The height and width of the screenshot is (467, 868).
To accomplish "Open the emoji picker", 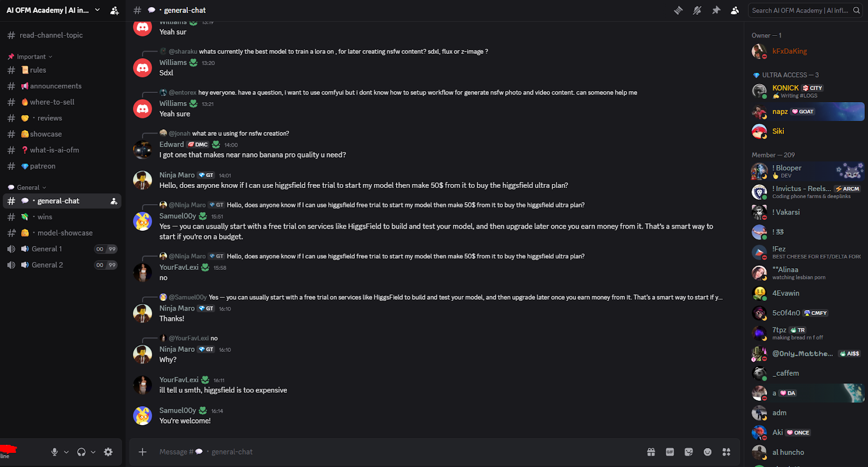I will (707, 452).
